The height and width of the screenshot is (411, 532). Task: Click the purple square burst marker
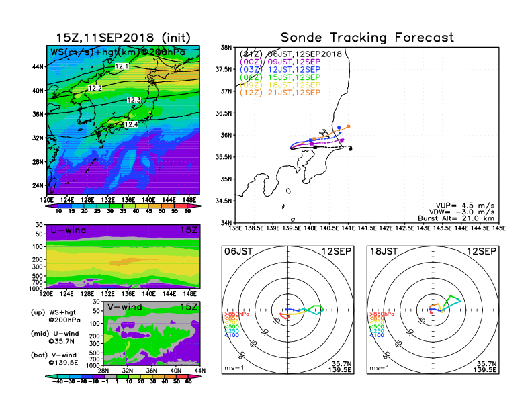click(x=312, y=144)
